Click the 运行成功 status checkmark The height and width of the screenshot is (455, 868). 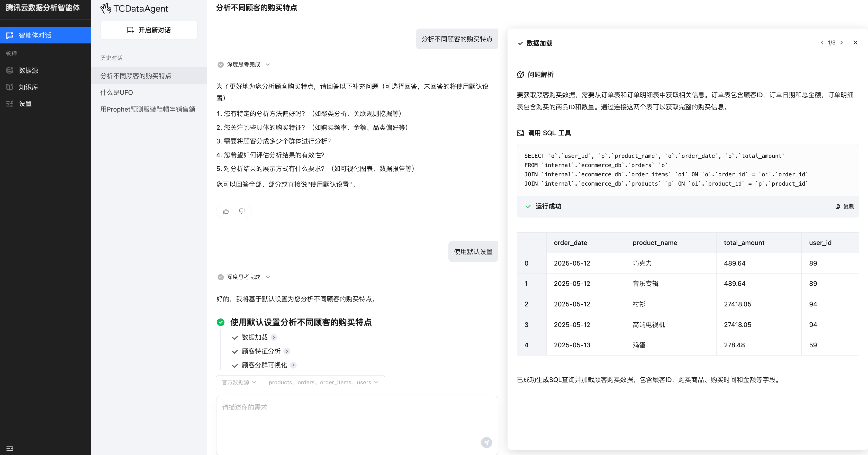point(528,206)
